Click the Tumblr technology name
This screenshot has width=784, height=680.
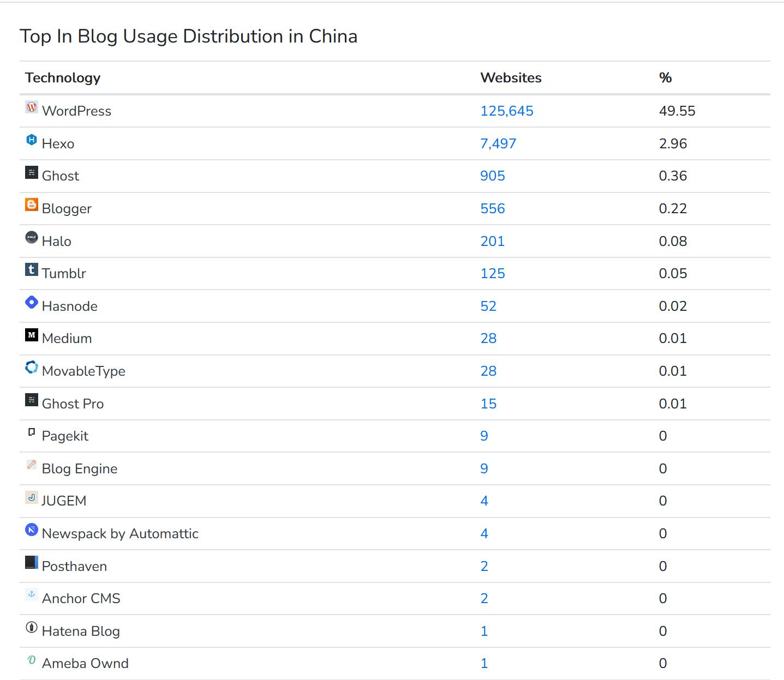point(64,274)
